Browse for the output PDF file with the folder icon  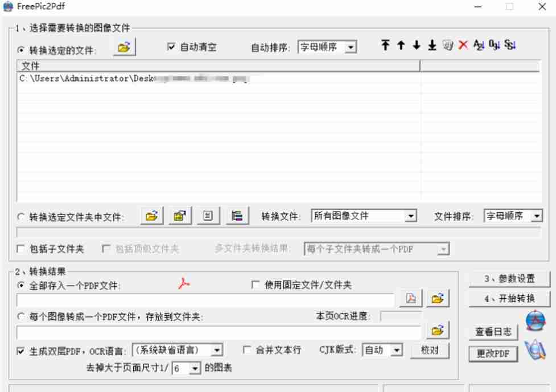438,299
